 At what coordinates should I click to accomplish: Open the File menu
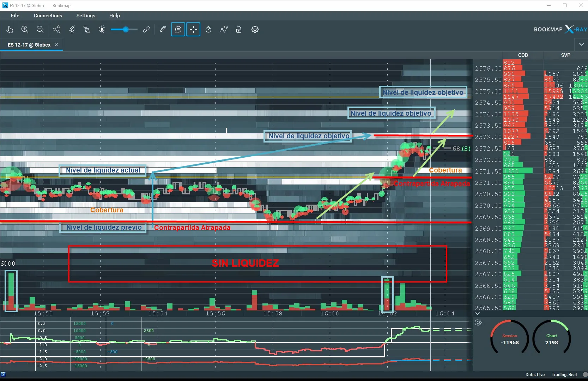15,16
